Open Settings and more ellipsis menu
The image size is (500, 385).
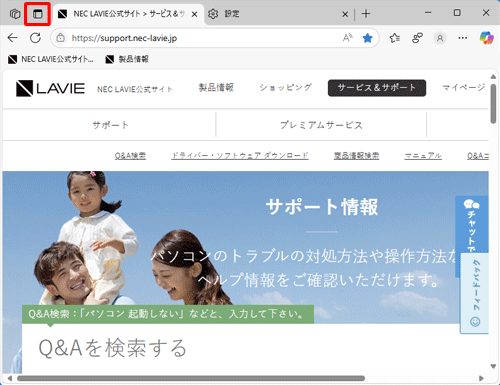coord(463,38)
